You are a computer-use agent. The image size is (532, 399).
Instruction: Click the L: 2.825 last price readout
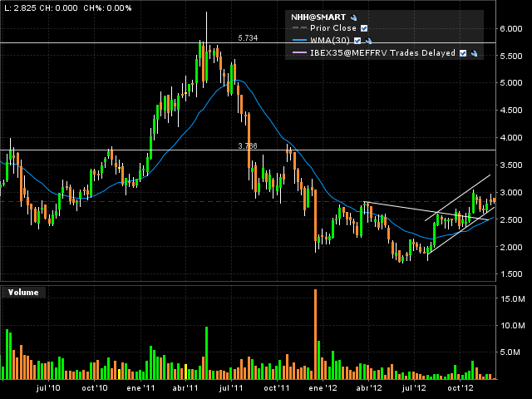tap(20, 7)
